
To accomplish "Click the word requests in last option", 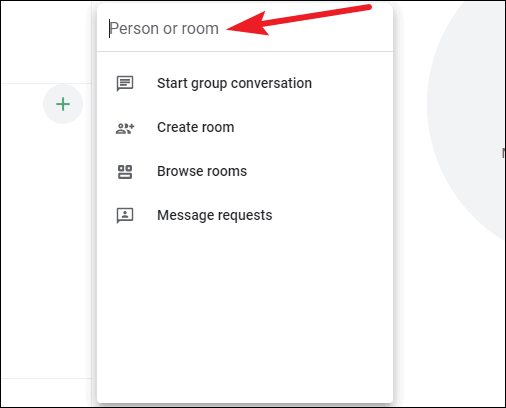I will 244,216.
